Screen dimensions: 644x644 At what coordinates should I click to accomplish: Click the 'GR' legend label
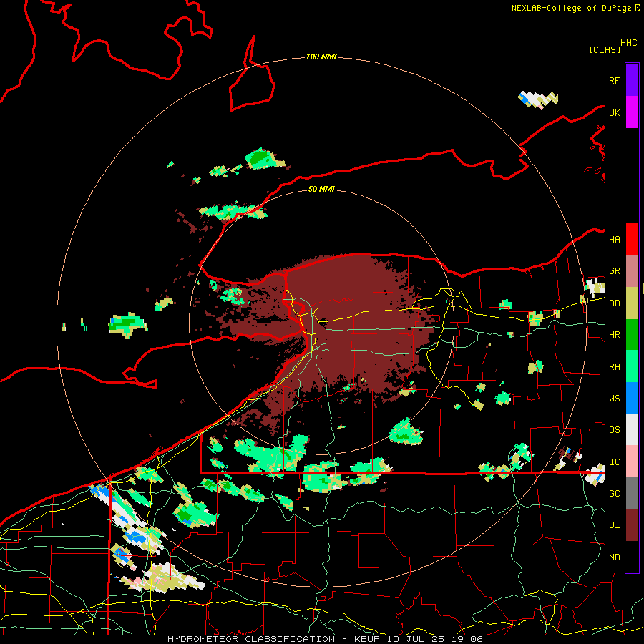pos(614,271)
